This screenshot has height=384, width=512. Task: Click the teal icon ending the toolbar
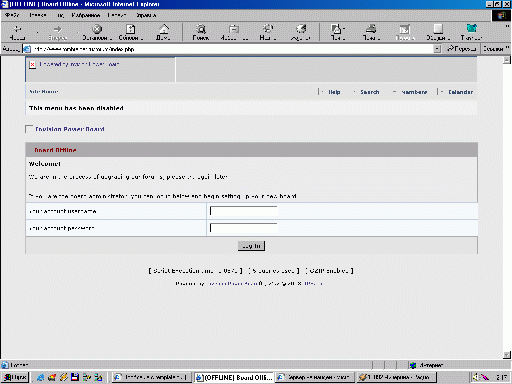(x=471, y=32)
